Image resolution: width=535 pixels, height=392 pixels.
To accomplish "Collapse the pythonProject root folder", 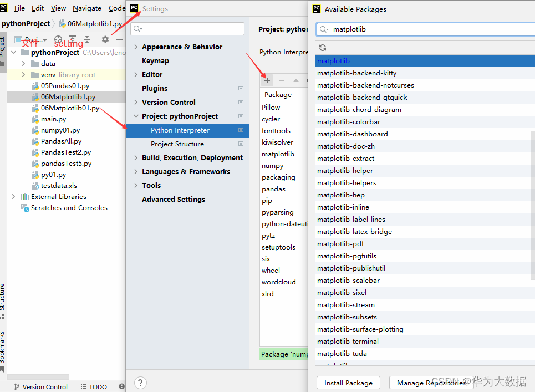I will (x=14, y=52).
